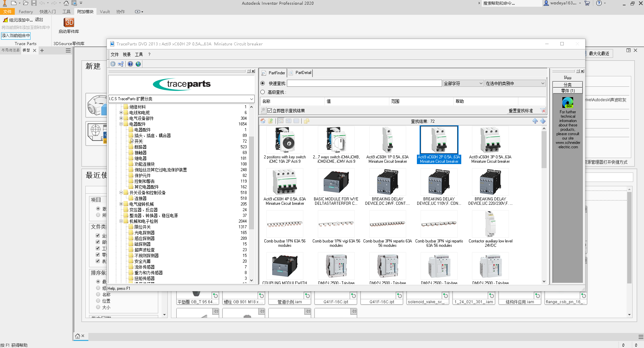The image size is (644, 348).
Task: Open the I.C.S TraceParts 扩展分类 dropdown
Action: tap(251, 99)
